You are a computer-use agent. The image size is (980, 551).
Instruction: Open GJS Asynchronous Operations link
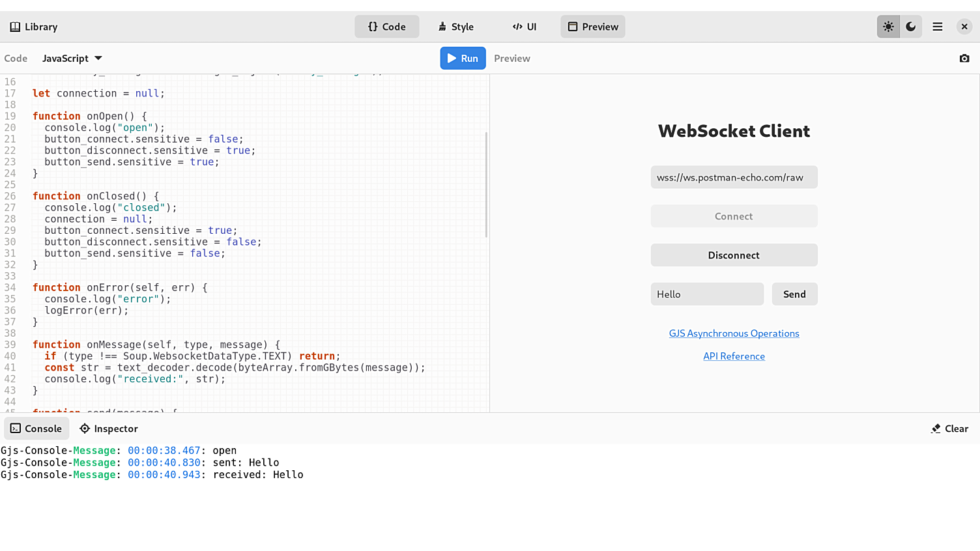[734, 333]
